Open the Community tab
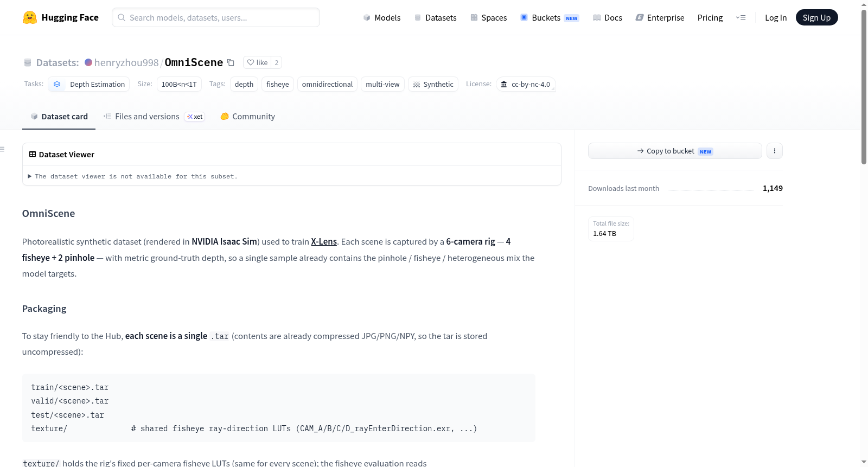This screenshot has width=868, height=467. click(x=247, y=117)
